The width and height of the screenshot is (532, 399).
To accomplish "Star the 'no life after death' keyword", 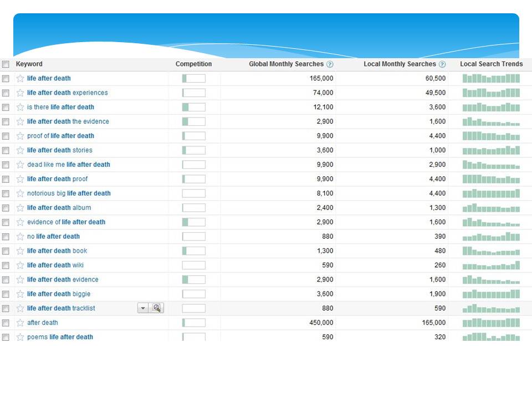I will point(21,237).
